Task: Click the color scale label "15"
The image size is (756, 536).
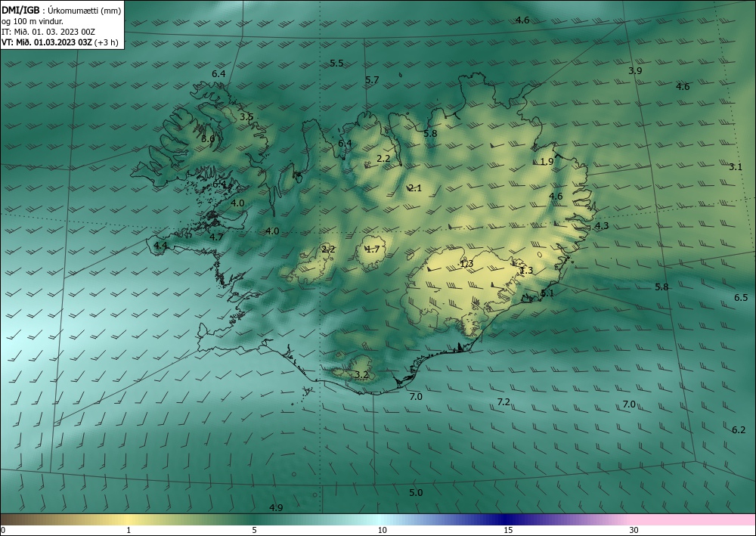Action: pos(508,531)
